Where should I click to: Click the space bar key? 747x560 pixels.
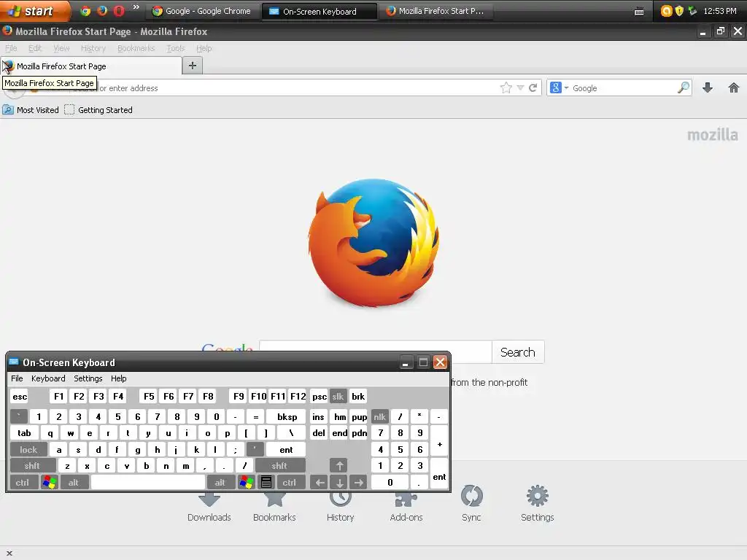147,483
